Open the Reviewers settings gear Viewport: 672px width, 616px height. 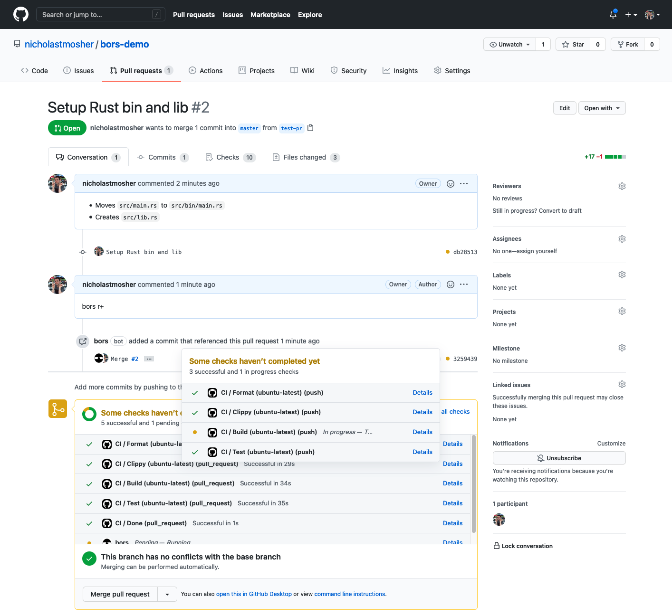[622, 186]
